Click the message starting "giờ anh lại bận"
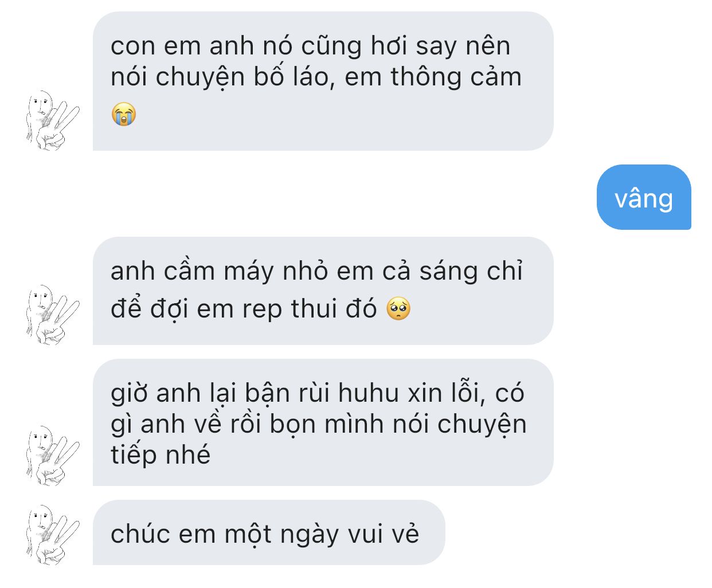This screenshot has width=712, height=588. [x=323, y=422]
